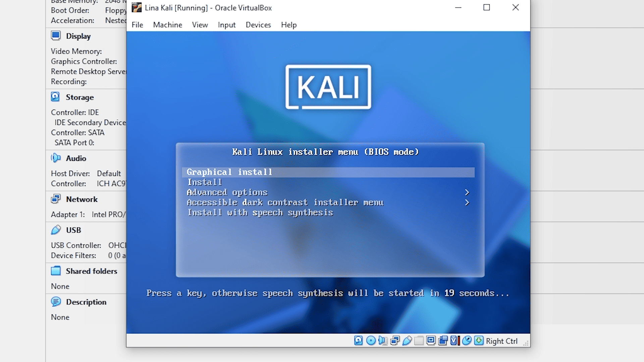Select the Install option
Image resolution: width=644 pixels, height=362 pixels.
(205, 182)
